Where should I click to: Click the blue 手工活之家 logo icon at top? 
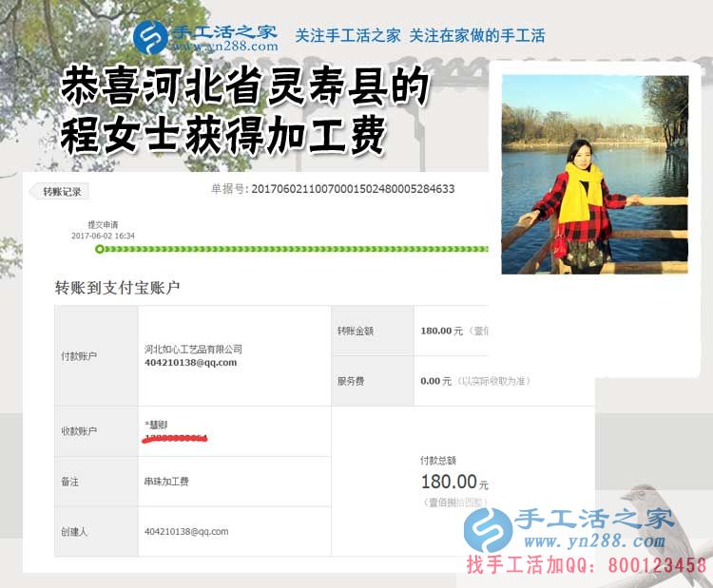point(150,37)
